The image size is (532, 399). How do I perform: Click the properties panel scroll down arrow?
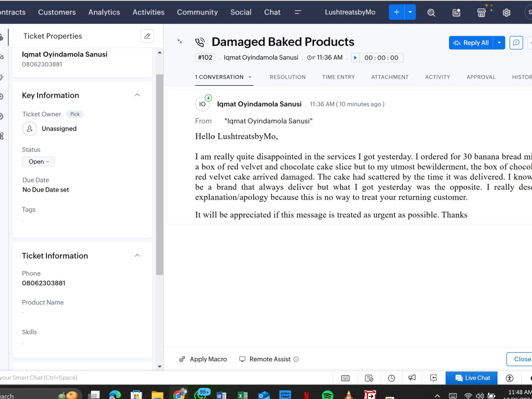pyautogui.click(x=160, y=367)
